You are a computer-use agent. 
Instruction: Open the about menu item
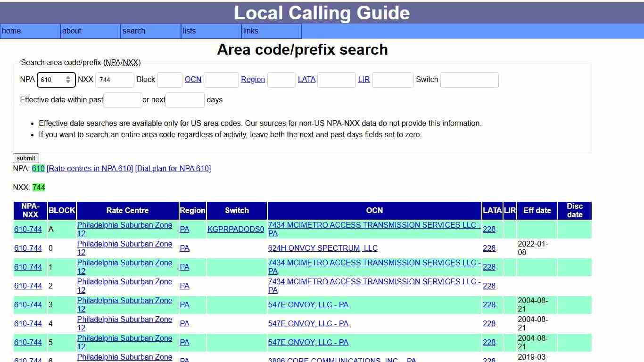(x=72, y=31)
